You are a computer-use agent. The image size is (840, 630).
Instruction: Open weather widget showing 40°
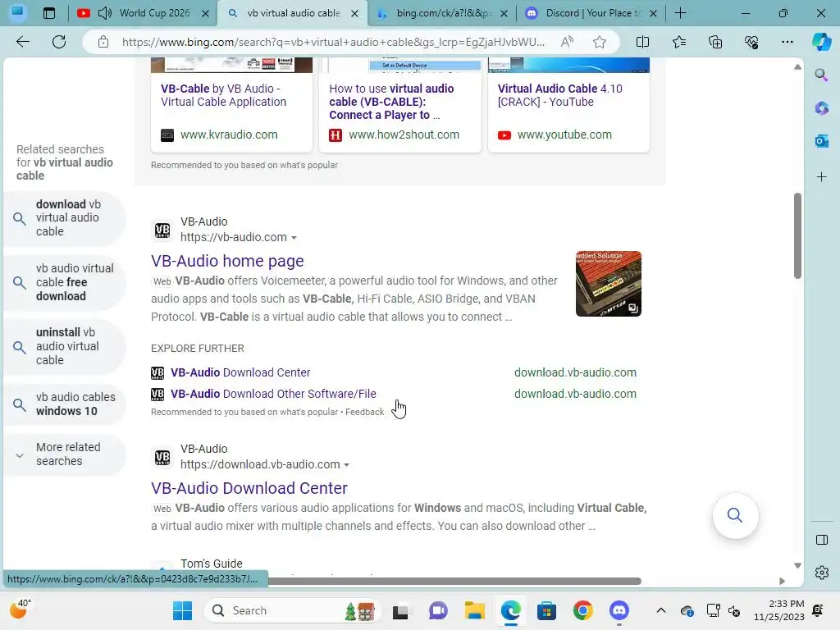21,609
